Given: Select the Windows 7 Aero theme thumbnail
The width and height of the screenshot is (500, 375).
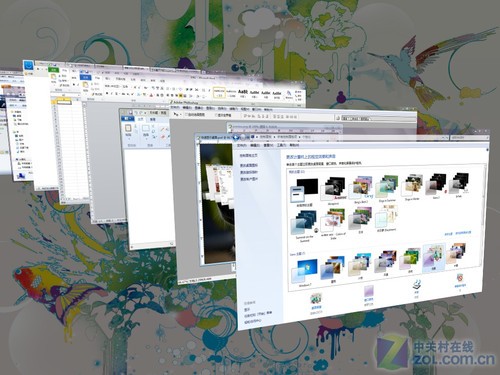Looking at the screenshot, I should pos(304,271).
